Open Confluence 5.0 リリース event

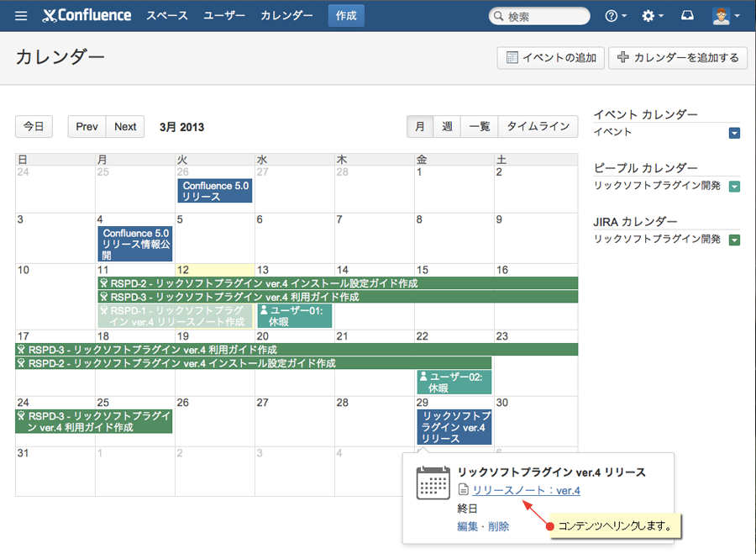tap(214, 191)
